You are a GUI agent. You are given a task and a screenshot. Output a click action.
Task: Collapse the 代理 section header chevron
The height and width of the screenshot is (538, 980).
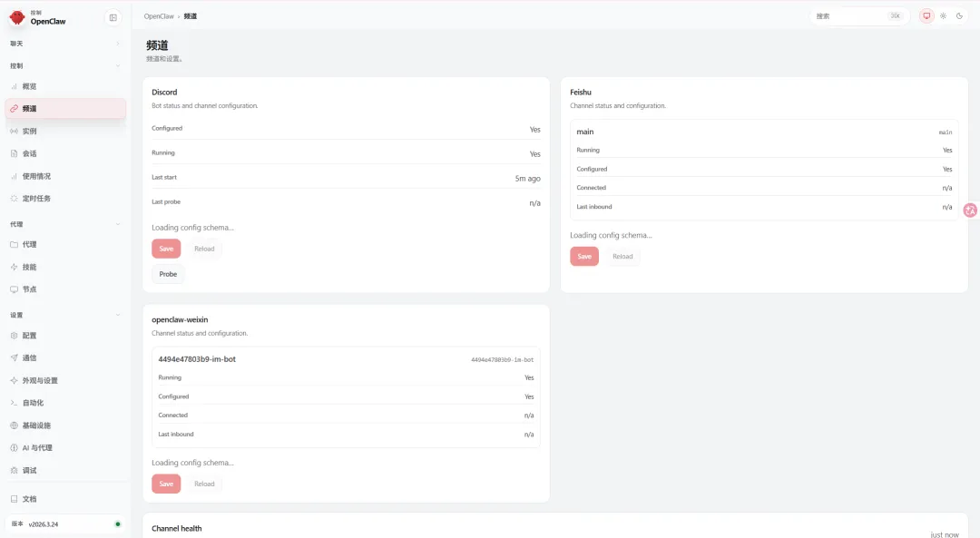(x=117, y=224)
